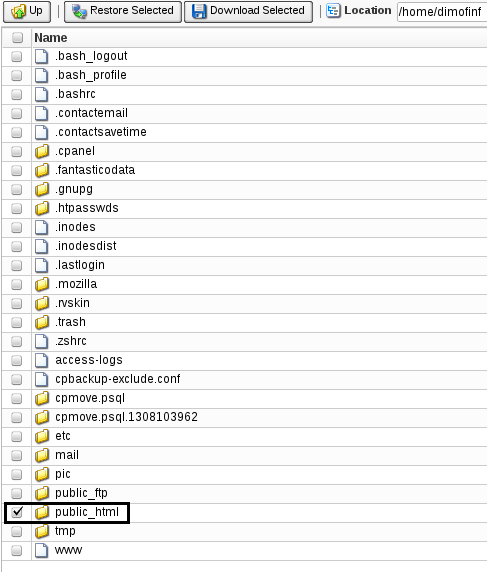Click the cpmove.psql.1308103962 folder icon
Screen dimensions: 487x572
click(42, 417)
